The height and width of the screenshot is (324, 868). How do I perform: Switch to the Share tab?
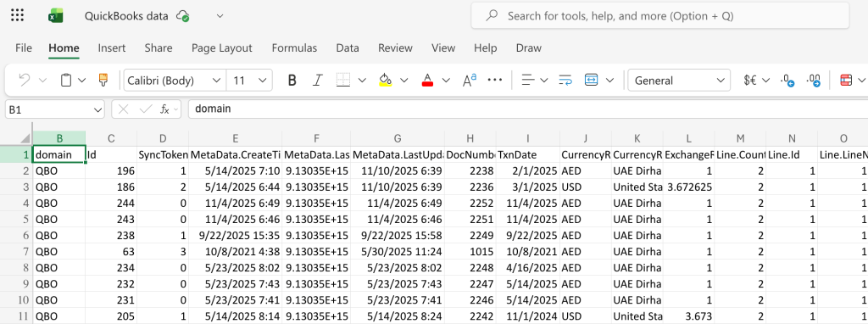pyautogui.click(x=159, y=48)
